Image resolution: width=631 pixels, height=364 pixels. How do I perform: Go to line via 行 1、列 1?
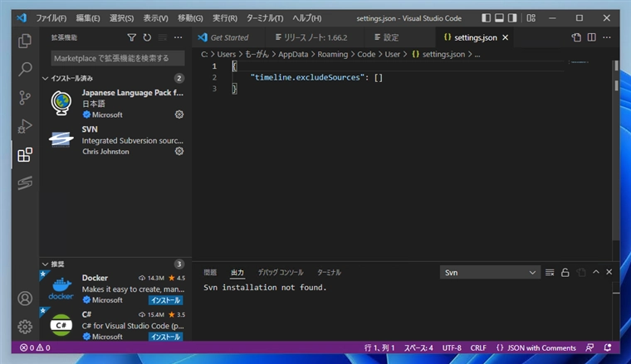pos(379,347)
